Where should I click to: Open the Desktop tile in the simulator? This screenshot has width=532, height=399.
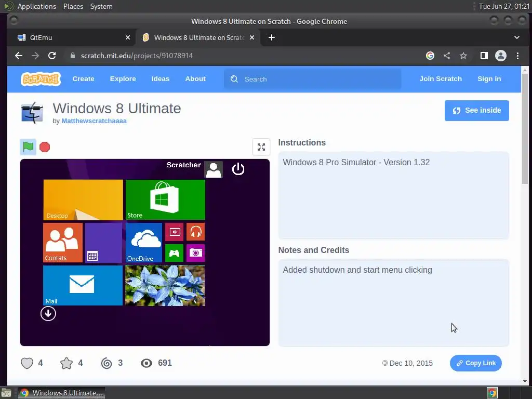click(83, 200)
